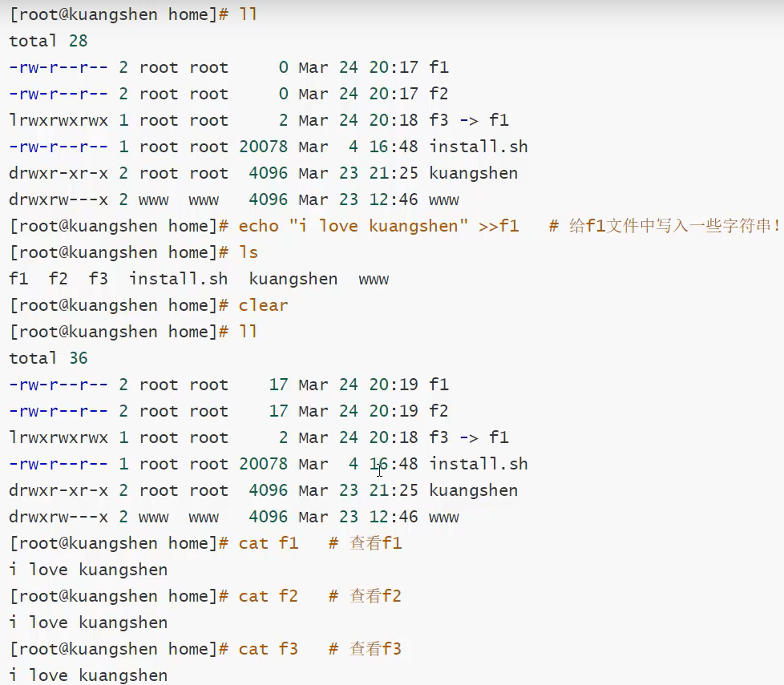This screenshot has height=685, width=784.
Task: Click 'i love kuangshen' output below cat f3
Action: 88,675
